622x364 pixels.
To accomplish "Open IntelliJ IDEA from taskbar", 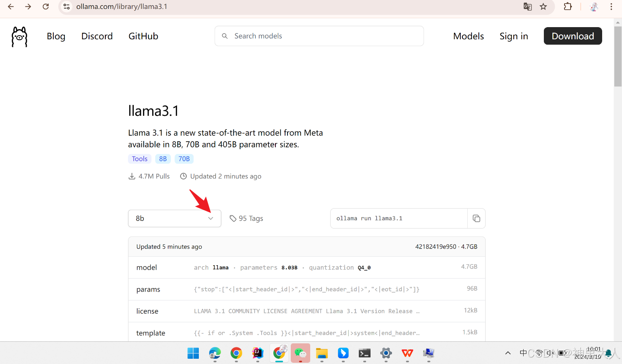I will point(258,353).
